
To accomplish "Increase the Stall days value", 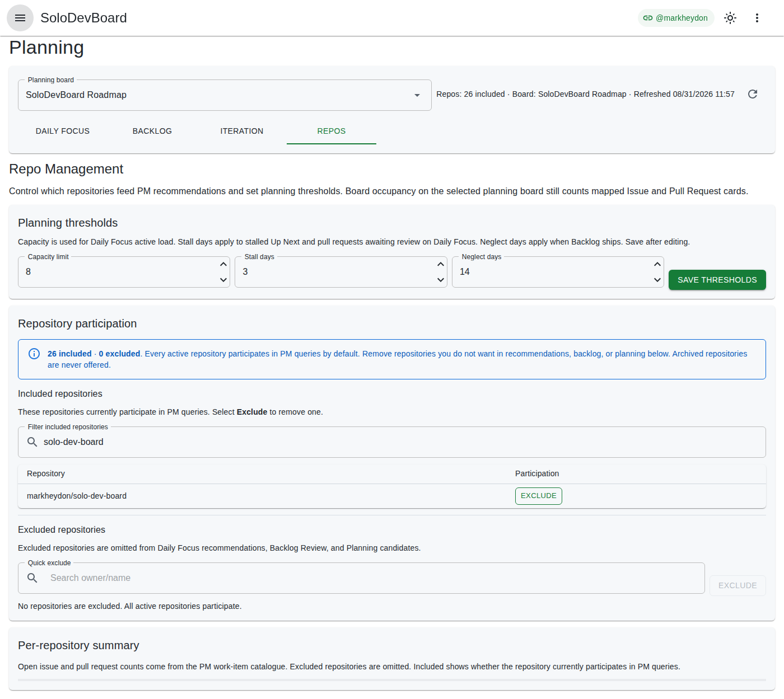I will point(441,264).
